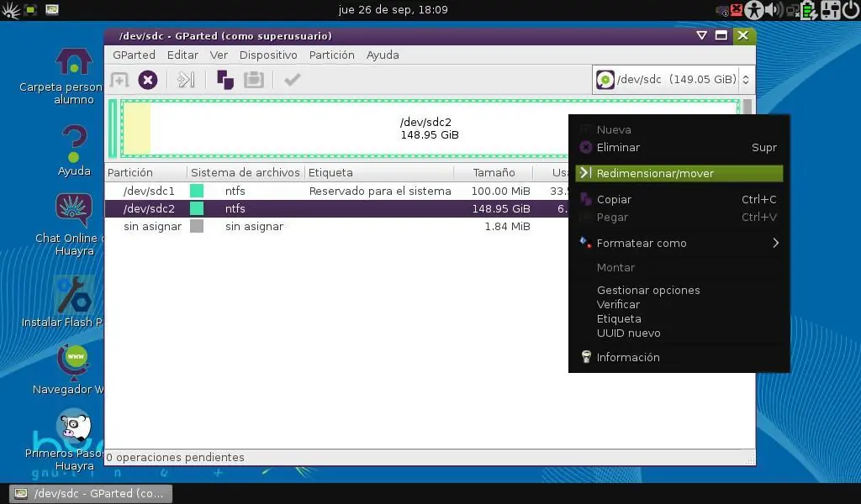Click the 1.84 MiB size cell
This screenshot has height=504, width=861.
point(507,226)
